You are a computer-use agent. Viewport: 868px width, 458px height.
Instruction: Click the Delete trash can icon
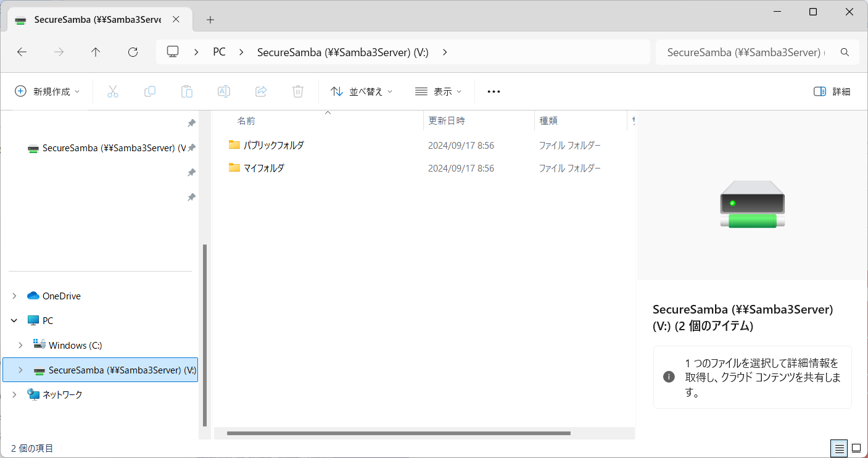pyautogui.click(x=298, y=91)
